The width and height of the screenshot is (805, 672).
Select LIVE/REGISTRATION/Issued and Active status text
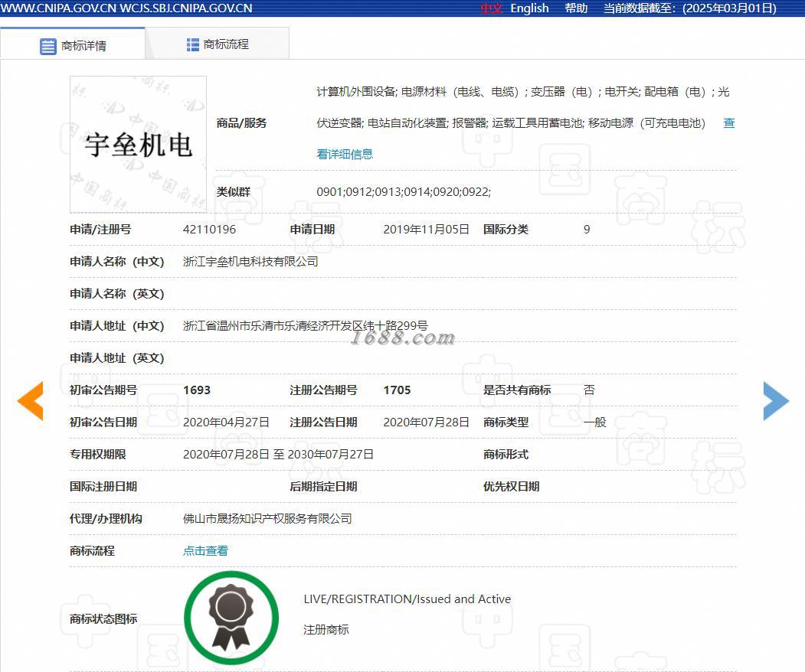pyautogui.click(x=407, y=599)
